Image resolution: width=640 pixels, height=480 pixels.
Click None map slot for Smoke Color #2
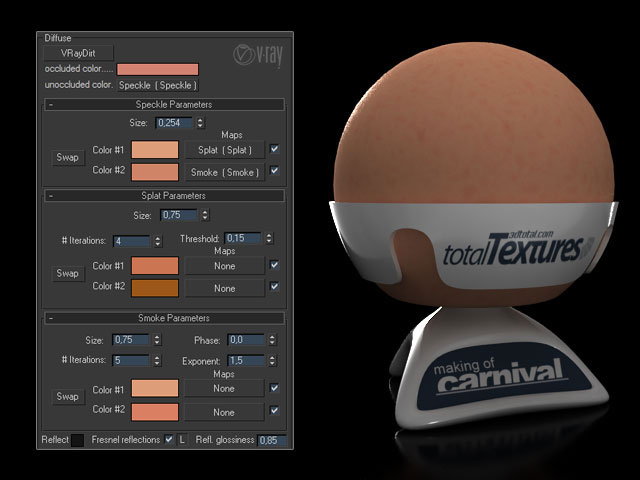coord(224,412)
